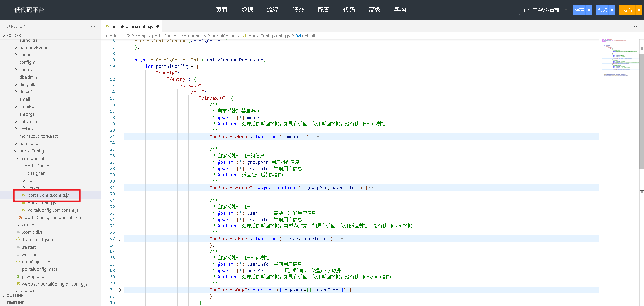Expand lib folder

point(30,181)
